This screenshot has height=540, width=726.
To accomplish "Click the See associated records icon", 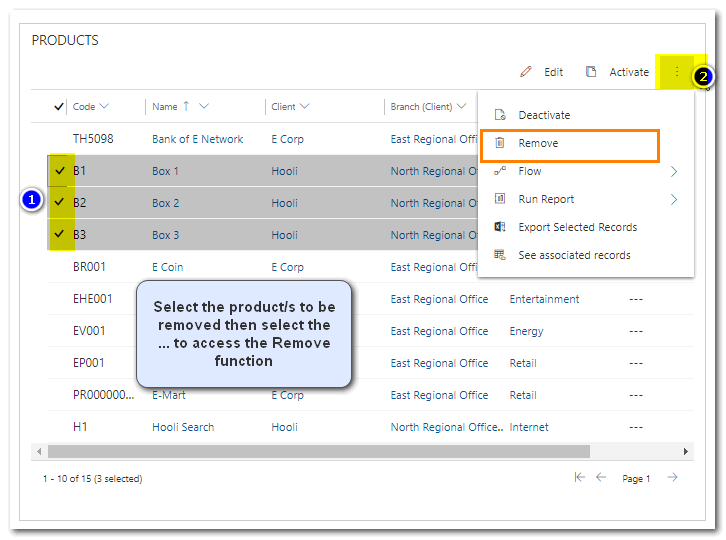I will tap(500, 255).
